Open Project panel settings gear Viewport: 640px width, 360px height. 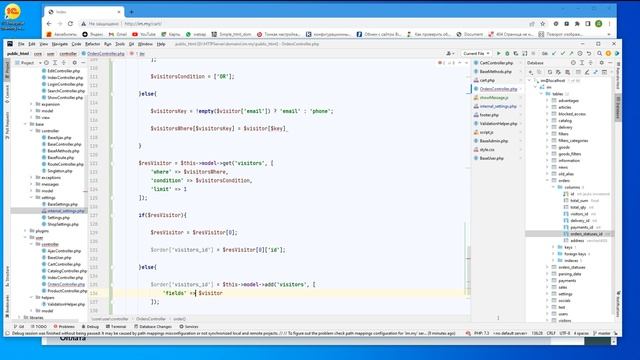tap(74, 63)
